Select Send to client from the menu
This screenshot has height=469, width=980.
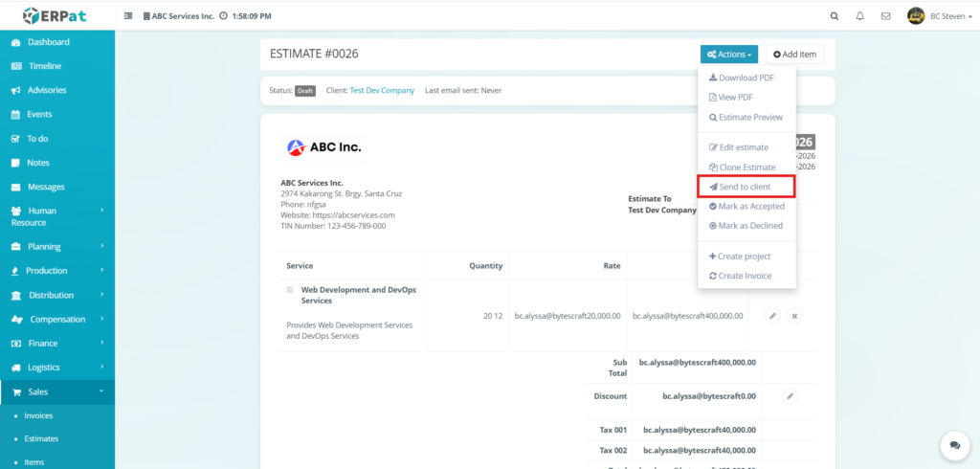[x=746, y=187]
